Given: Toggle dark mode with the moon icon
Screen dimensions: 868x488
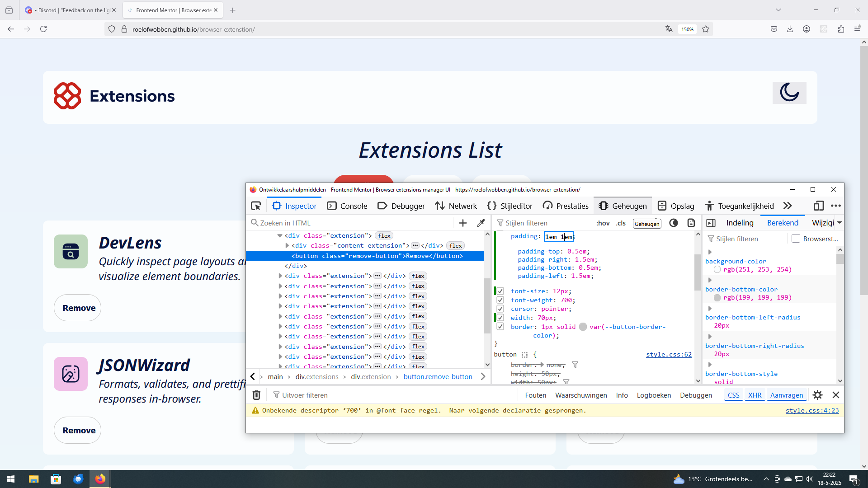Looking at the screenshot, I should [x=789, y=93].
